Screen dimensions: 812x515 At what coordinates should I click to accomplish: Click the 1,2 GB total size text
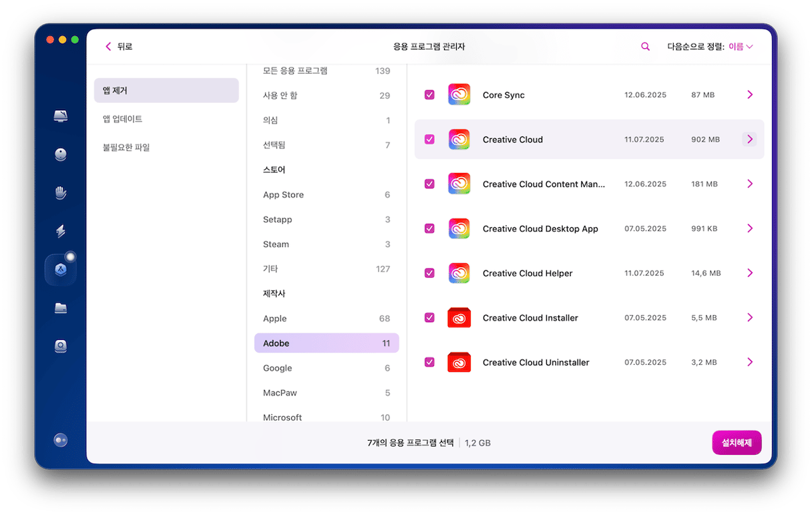pyautogui.click(x=477, y=443)
